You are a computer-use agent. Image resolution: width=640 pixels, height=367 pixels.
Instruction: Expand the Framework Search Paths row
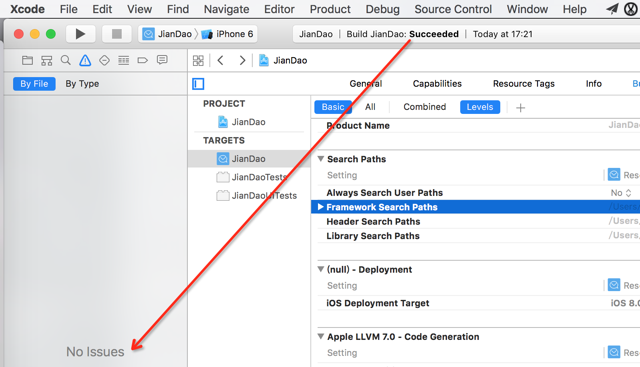click(x=320, y=207)
